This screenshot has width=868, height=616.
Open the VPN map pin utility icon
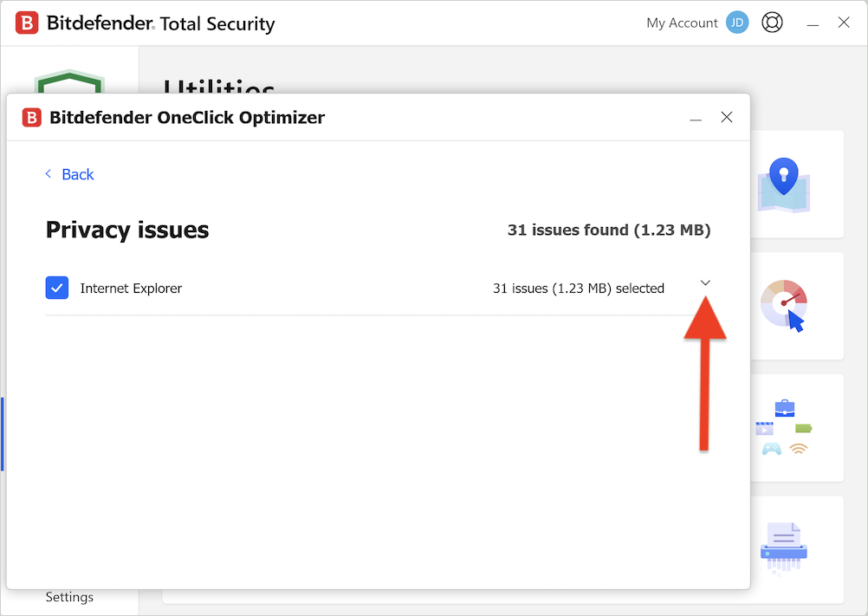[784, 185]
